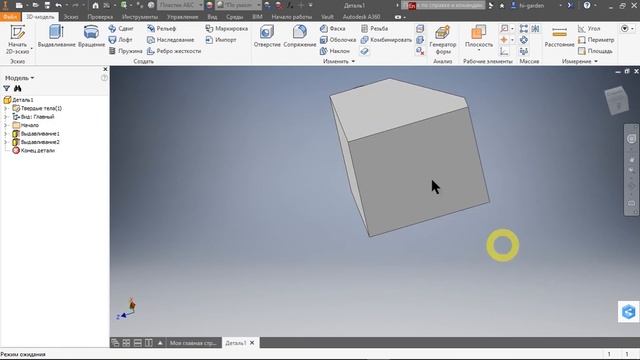
Task: Select the Ребро жесткости rib tool
Action: point(174,51)
